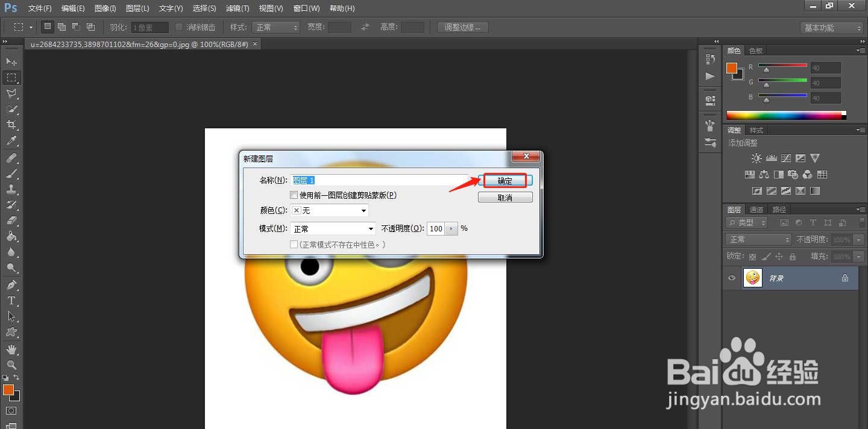Viewport: 868px width, 429px height.
Task: Open the File menu
Action: tap(40, 8)
